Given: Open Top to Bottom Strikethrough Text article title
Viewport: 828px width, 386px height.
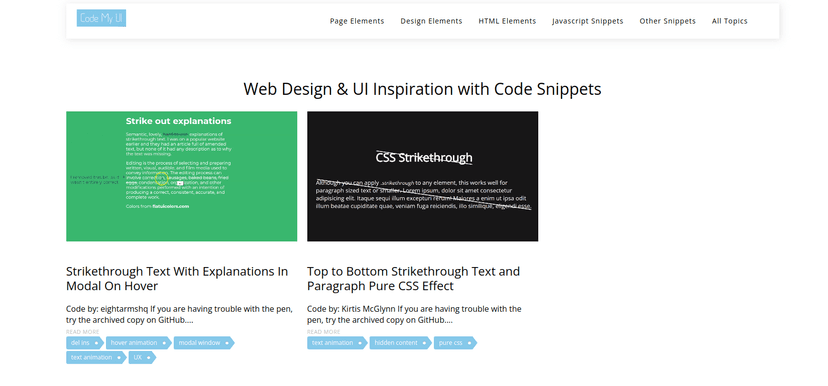Looking at the screenshot, I should pyautogui.click(x=413, y=278).
